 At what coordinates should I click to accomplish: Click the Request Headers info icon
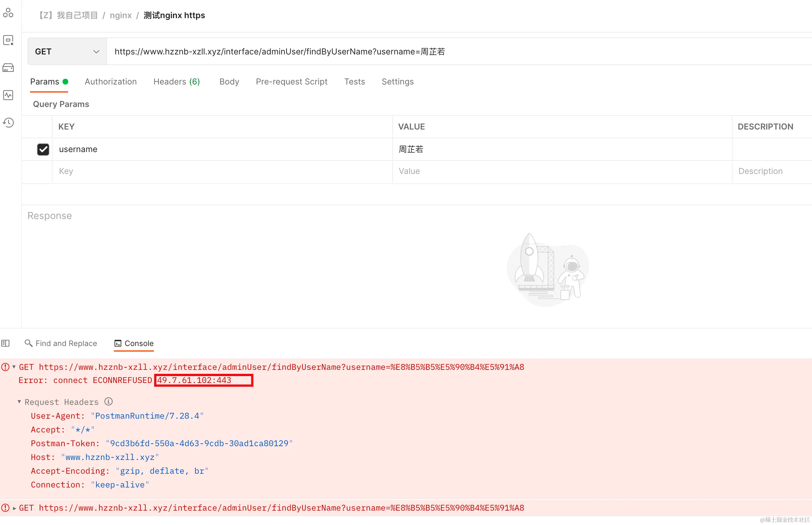[108, 402]
